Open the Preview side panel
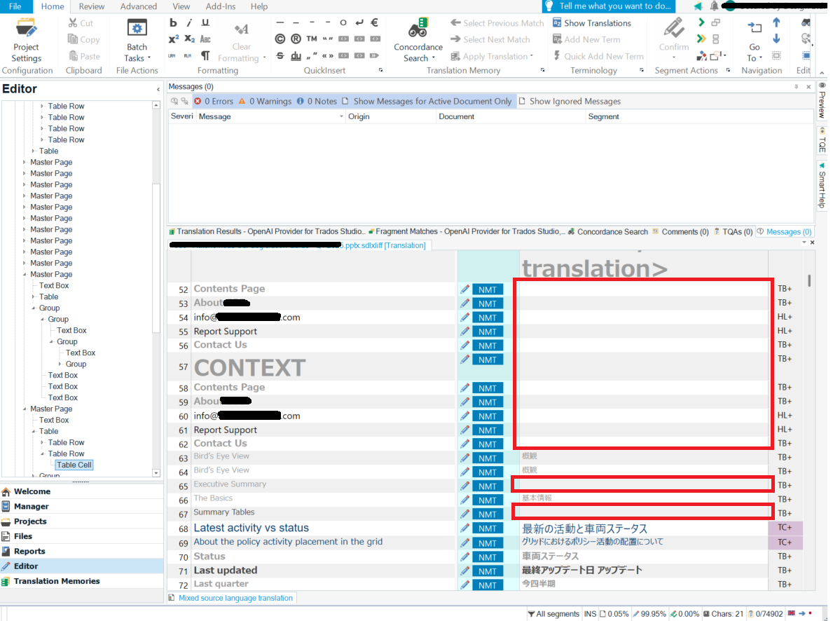The image size is (840, 621). pyautogui.click(x=822, y=101)
